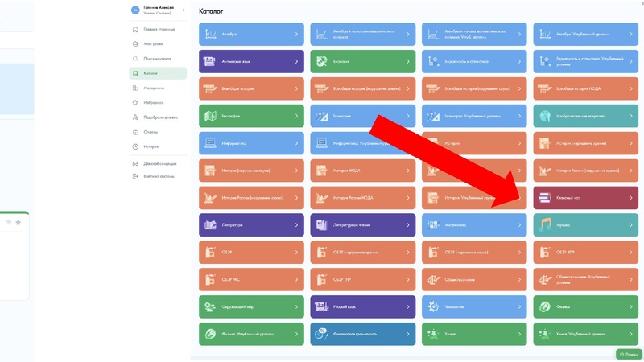Click the glasses icon for Для слабовидящих
The width and height of the screenshot is (644, 362).
click(x=134, y=163)
